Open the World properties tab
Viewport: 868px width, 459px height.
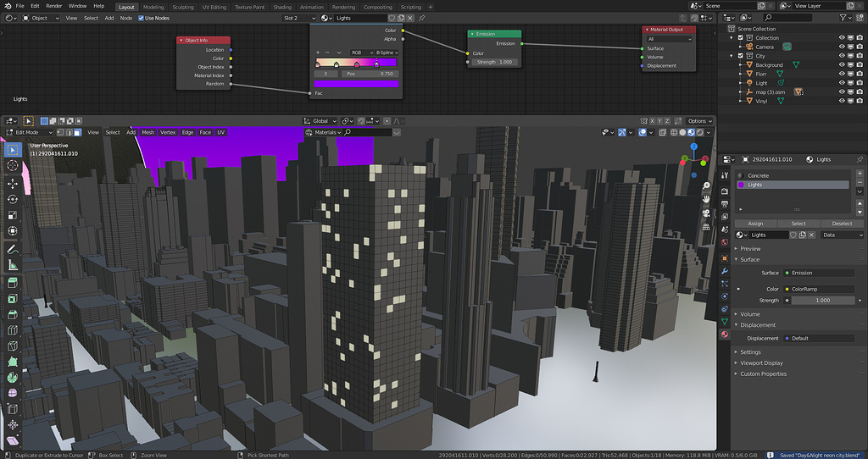pos(725,242)
